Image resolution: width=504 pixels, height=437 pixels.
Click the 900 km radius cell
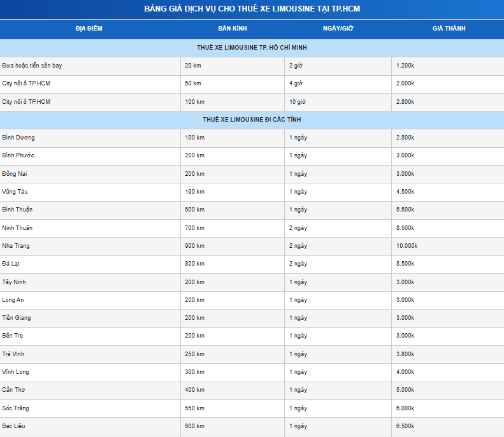click(x=233, y=246)
